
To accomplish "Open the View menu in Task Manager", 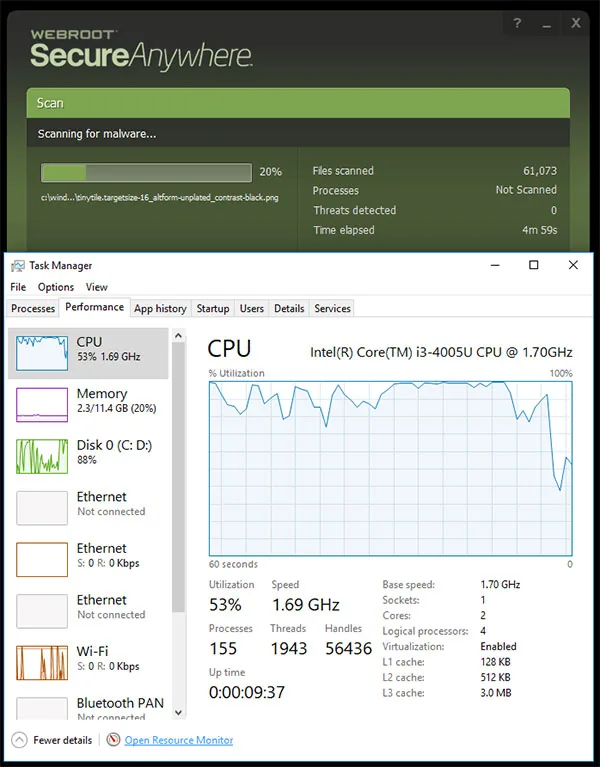I will 96,287.
